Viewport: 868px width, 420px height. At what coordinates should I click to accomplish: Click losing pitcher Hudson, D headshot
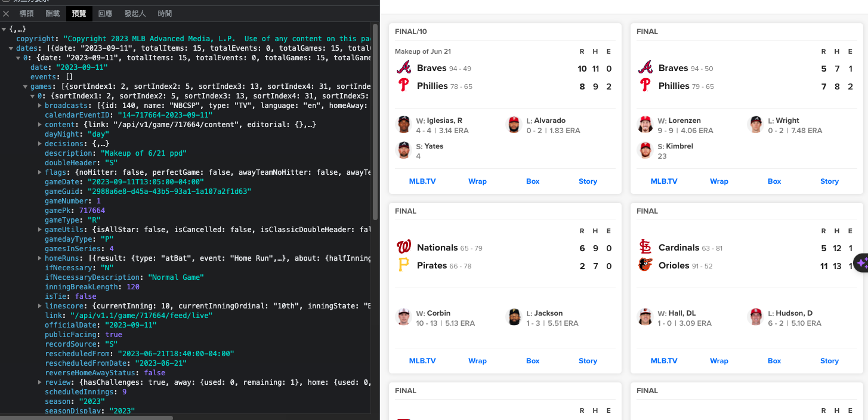coord(755,317)
